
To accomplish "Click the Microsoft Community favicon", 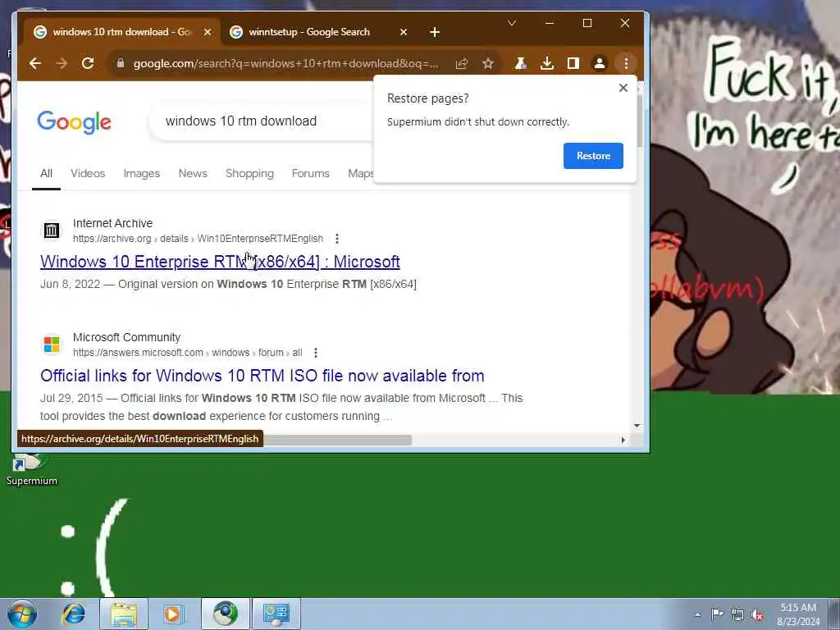I will coord(52,345).
